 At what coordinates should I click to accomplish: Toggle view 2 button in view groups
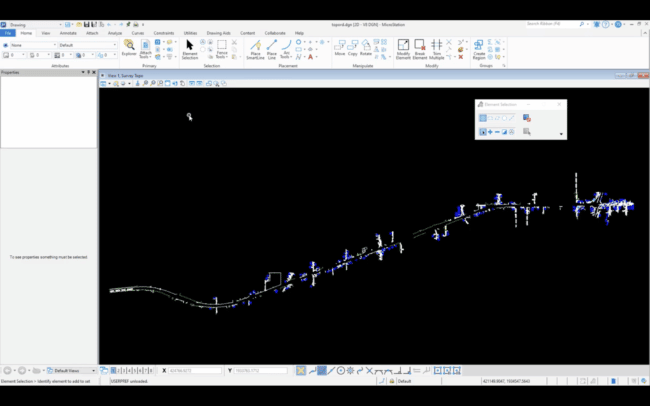119,370
